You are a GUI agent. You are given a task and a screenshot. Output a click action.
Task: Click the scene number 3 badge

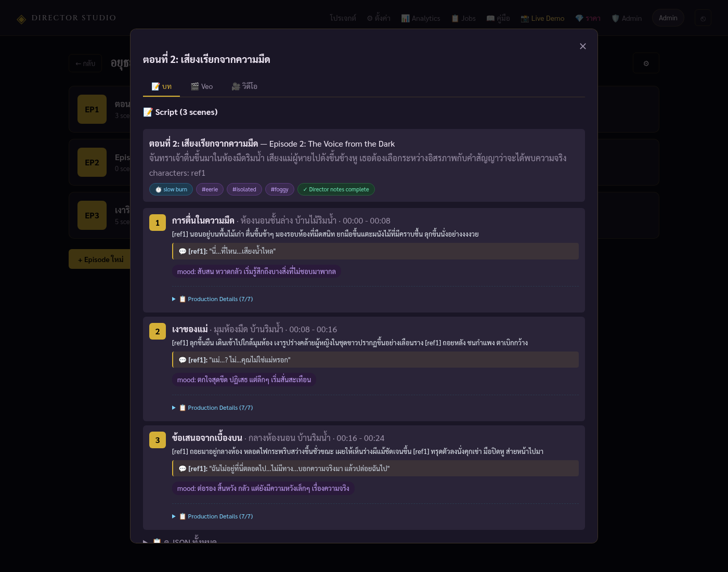pos(158,440)
